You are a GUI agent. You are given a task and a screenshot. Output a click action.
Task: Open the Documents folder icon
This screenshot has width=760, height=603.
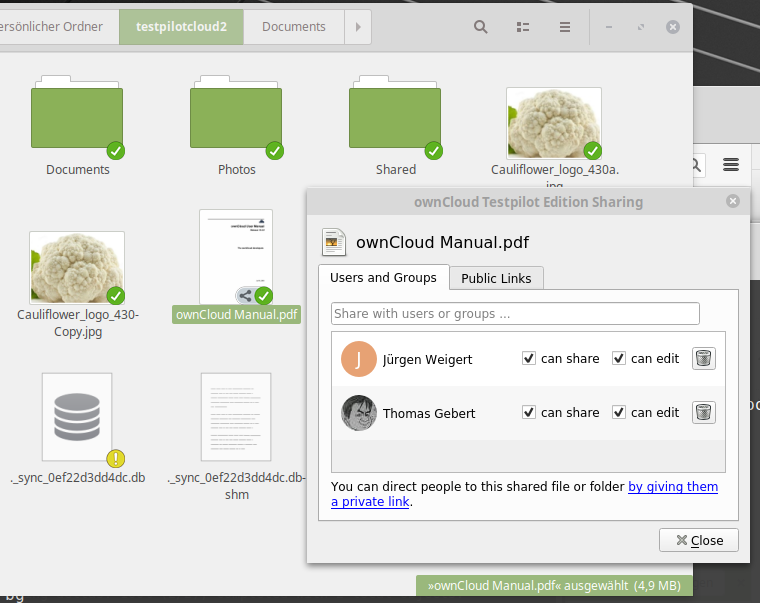[x=77, y=112]
